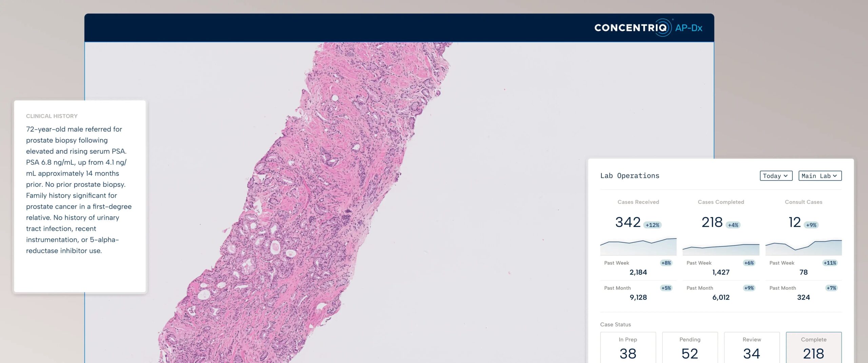Viewport: 868px width, 363px height.
Task: Select the Complete status card
Action: [x=814, y=347]
